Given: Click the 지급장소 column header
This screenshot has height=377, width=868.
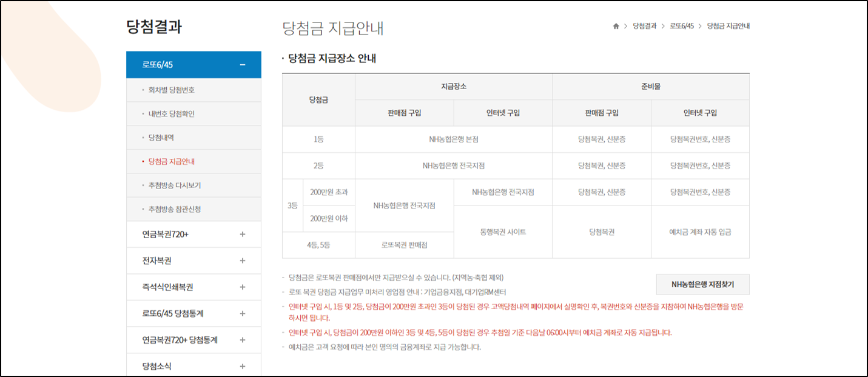Looking at the screenshot, I should tap(454, 87).
